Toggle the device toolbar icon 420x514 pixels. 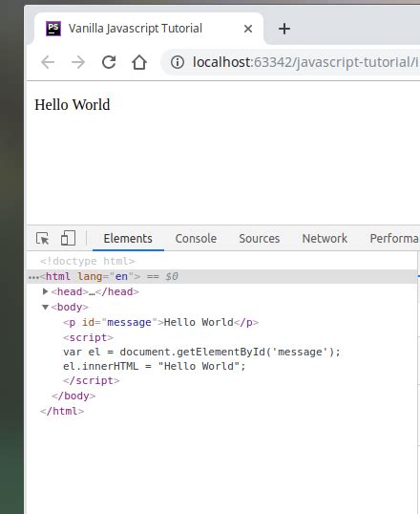point(68,238)
